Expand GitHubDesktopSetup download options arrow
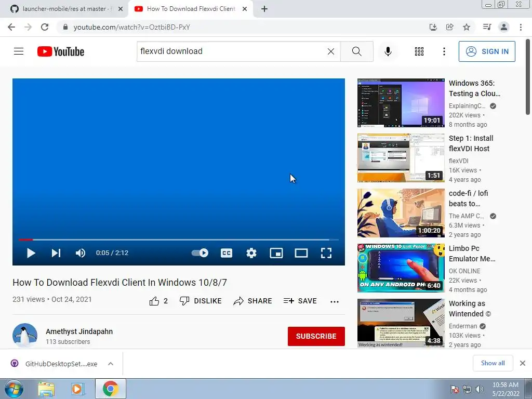 click(111, 364)
